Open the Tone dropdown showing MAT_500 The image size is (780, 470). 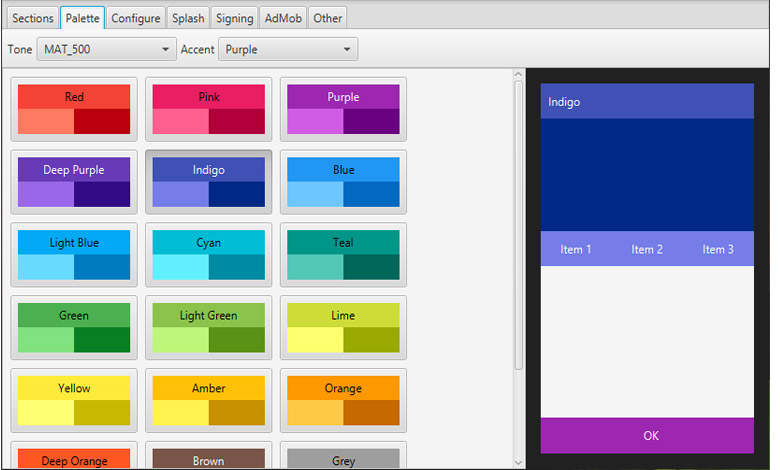(x=106, y=49)
